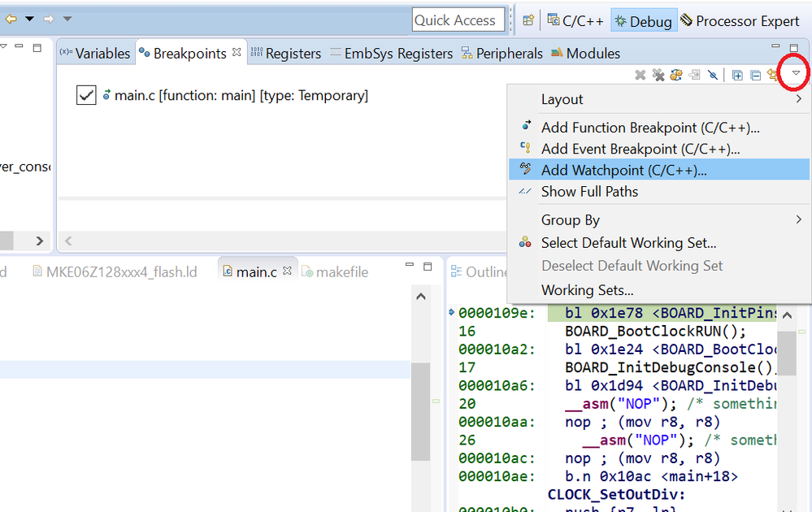Click BOARD_BootClockRUN(); source line

pos(656,332)
